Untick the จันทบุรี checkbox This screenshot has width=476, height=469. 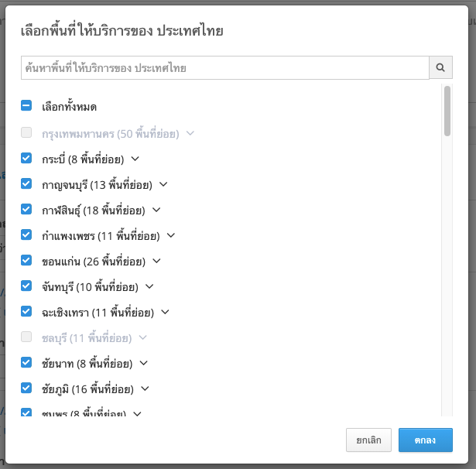[26, 286]
